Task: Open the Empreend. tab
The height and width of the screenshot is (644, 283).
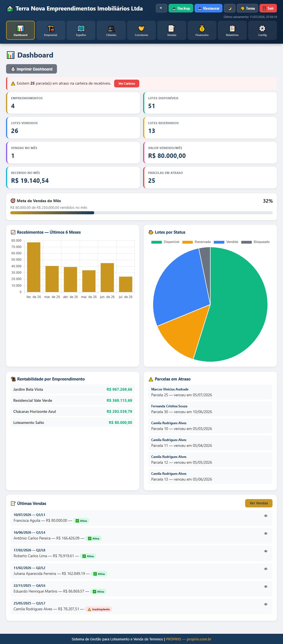Action: pyautogui.click(x=51, y=30)
